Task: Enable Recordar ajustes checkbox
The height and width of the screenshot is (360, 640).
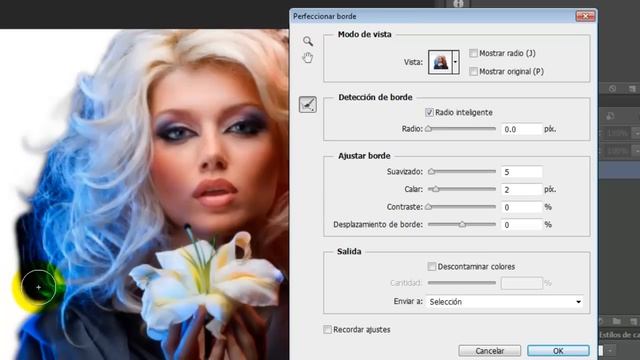Action: [x=327, y=329]
